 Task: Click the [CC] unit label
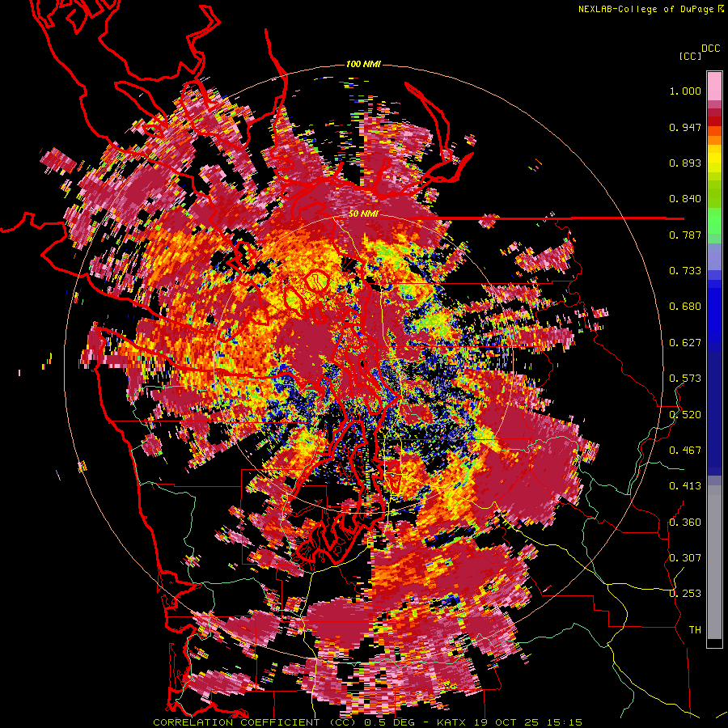pyautogui.click(x=690, y=56)
